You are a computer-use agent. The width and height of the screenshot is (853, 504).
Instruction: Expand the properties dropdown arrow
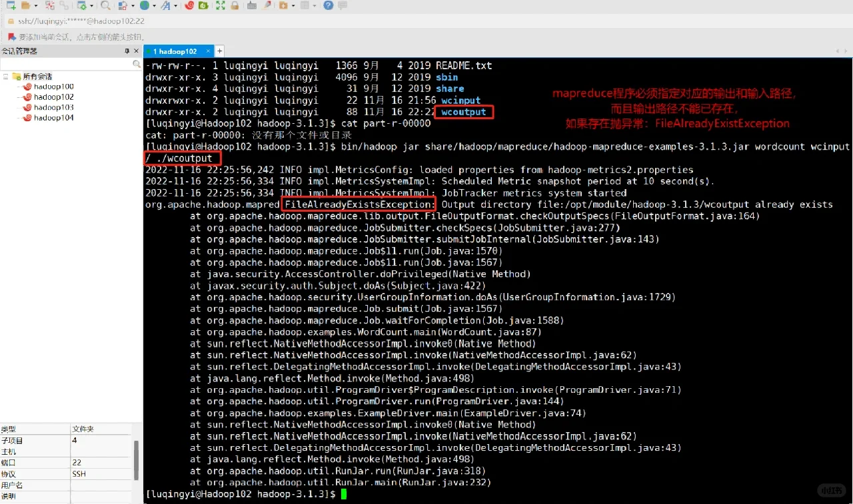point(91,5)
